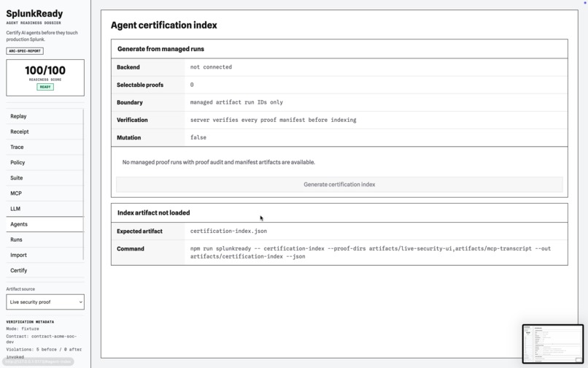Click the Contract contract-acme-soc-dev line
Screen dimensions: 588x368
tap(42, 339)
